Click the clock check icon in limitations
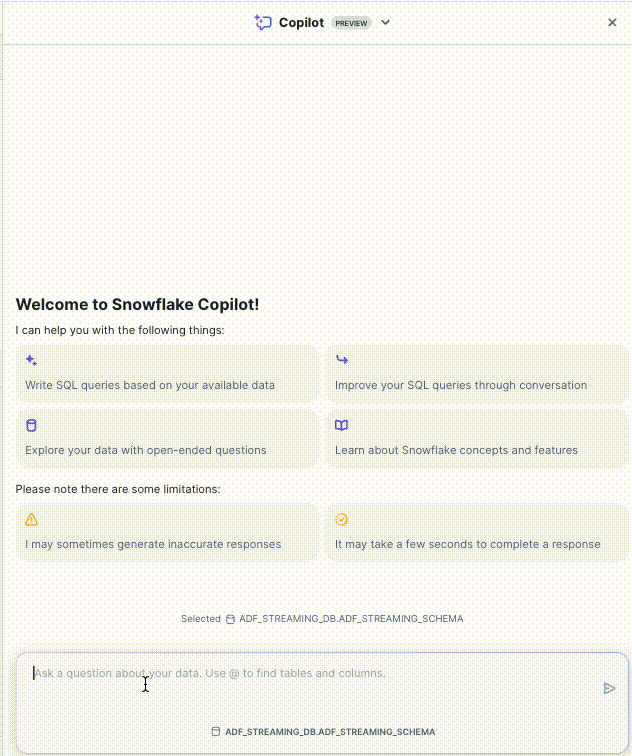The height and width of the screenshot is (756, 632). point(342,519)
